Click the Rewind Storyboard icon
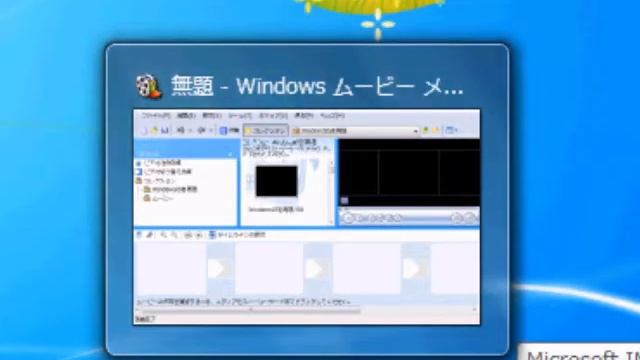Screen dimensions: 640x360 click(188, 235)
